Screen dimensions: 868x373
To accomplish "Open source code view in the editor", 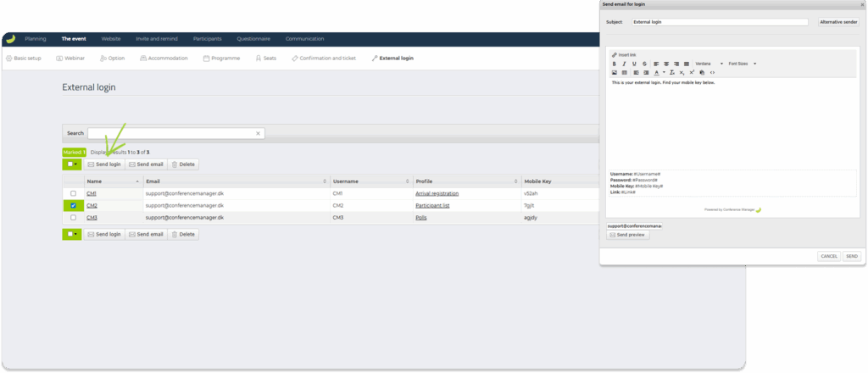I will point(712,73).
